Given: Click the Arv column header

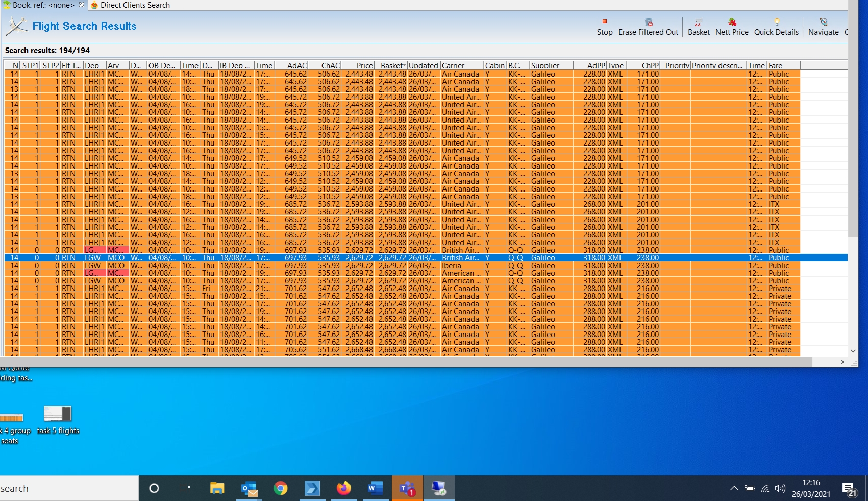Looking at the screenshot, I should 117,65.
